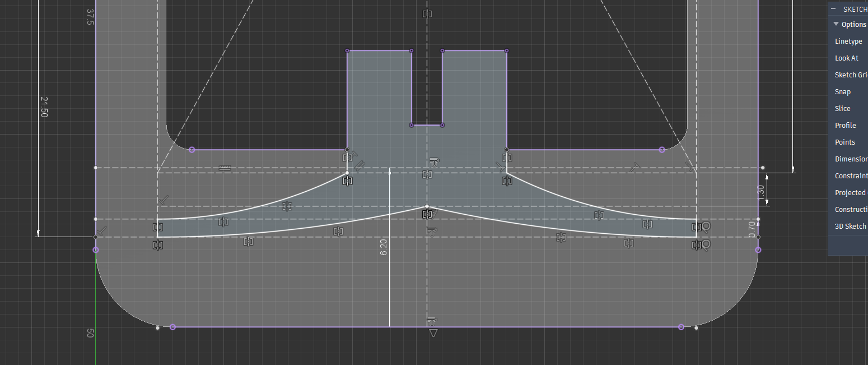
Task: Select tangent circle glyph at upper arc end
Action: (x=707, y=226)
